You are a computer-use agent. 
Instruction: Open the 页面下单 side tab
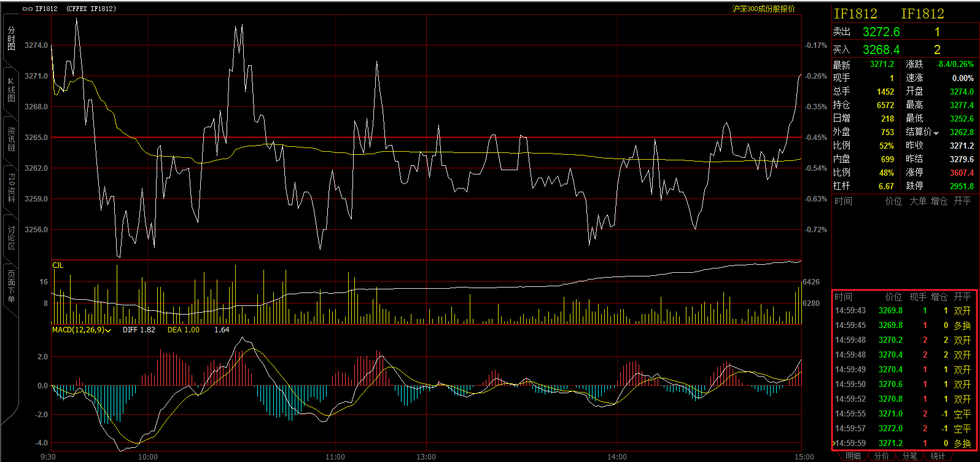click(11, 286)
